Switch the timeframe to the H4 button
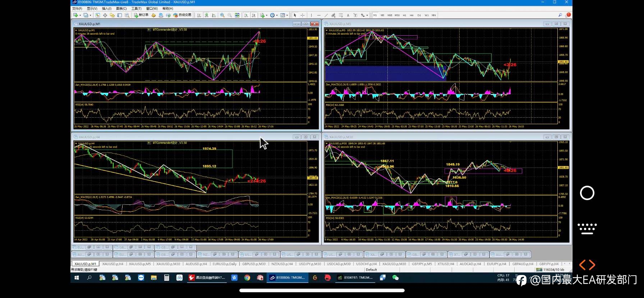 tap(411, 15)
